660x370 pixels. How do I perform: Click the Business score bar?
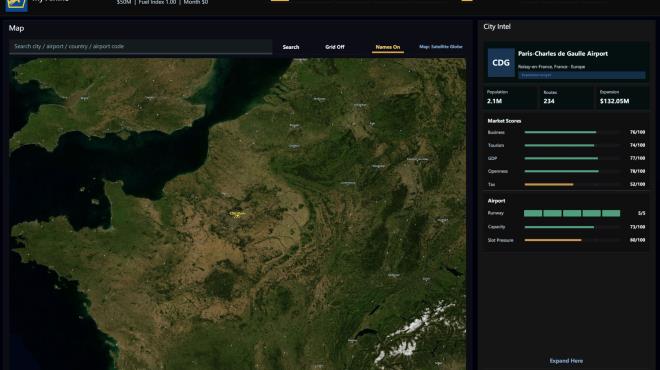tap(572, 132)
